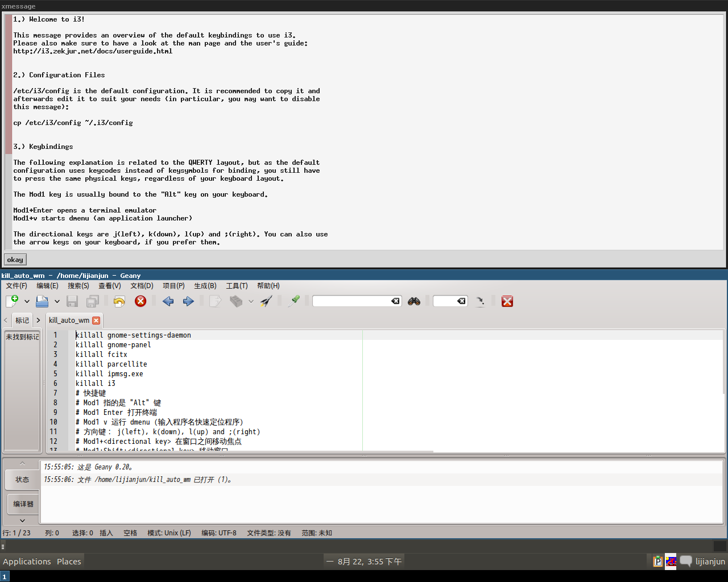This screenshot has height=582, width=728.
Task: Open the Places menu in panel
Action: click(69, 562)
